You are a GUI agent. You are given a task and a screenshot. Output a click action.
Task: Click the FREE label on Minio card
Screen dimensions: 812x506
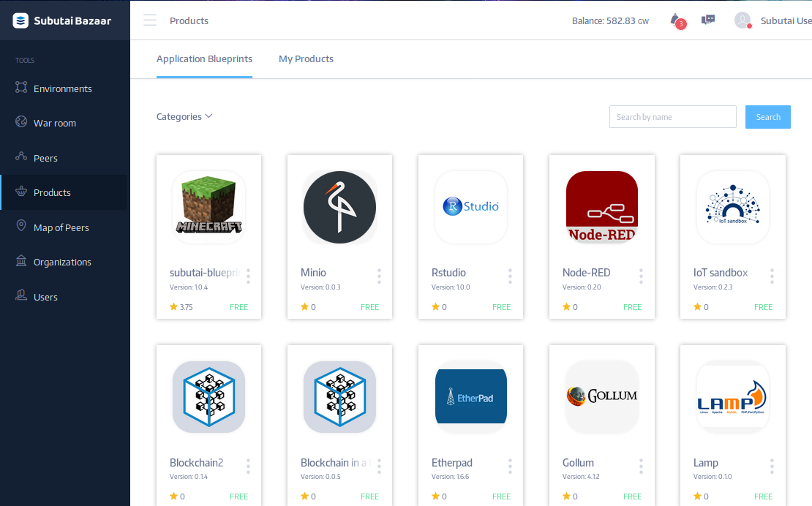click(x=369, y=307)
